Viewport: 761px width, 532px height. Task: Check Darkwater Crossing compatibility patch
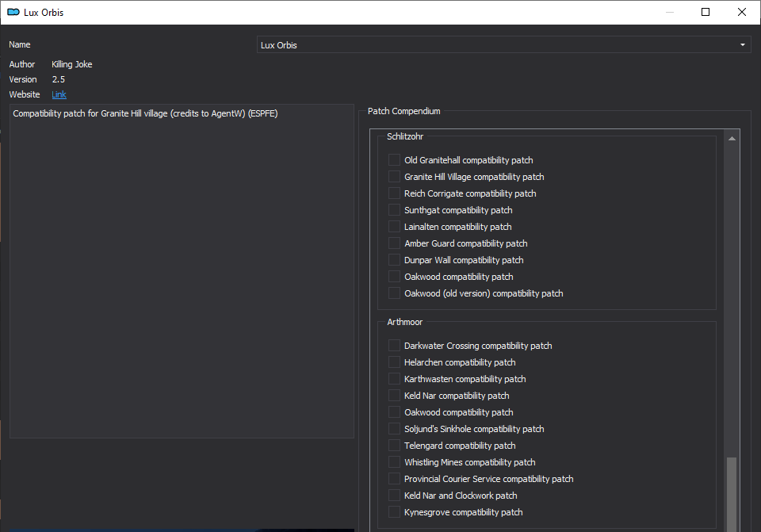(x=394, y=346)
